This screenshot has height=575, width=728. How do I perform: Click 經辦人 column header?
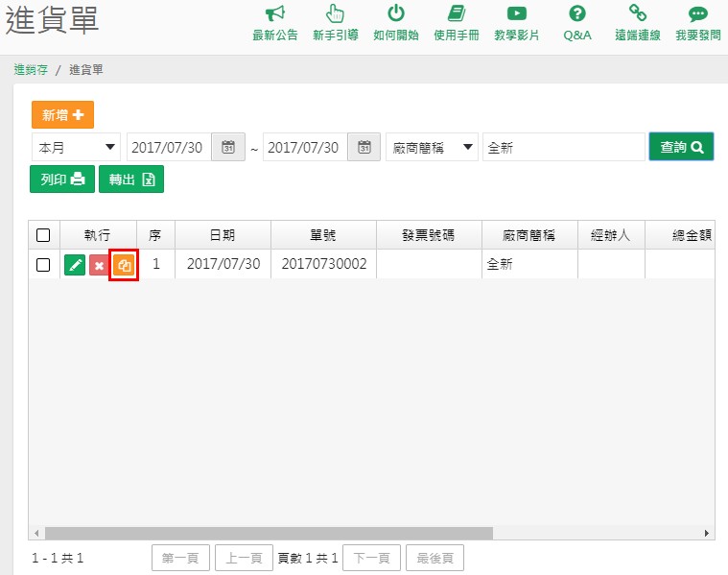tap(611, 235)
